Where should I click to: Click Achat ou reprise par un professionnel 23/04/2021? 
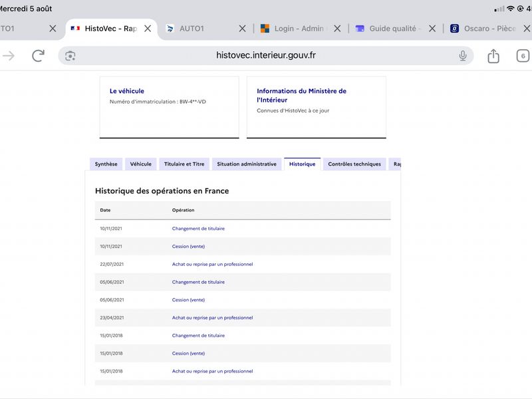pos(212,318)
